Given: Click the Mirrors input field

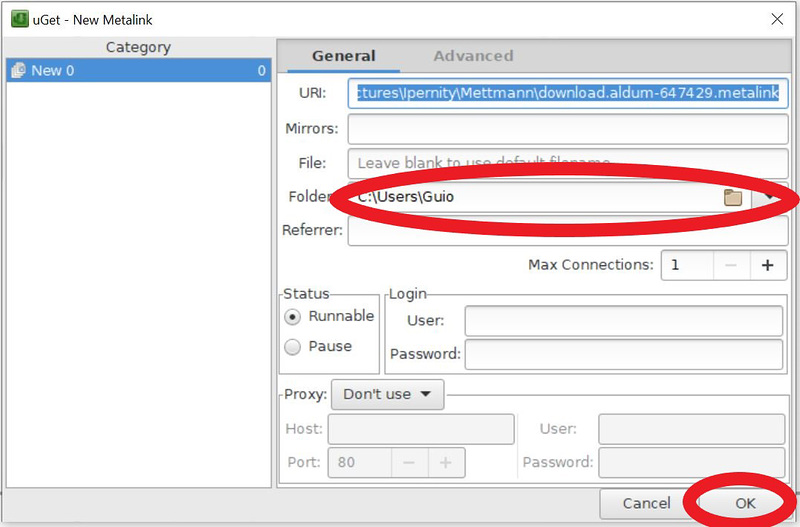Looking at the screenshot, I should pos(568,129).
